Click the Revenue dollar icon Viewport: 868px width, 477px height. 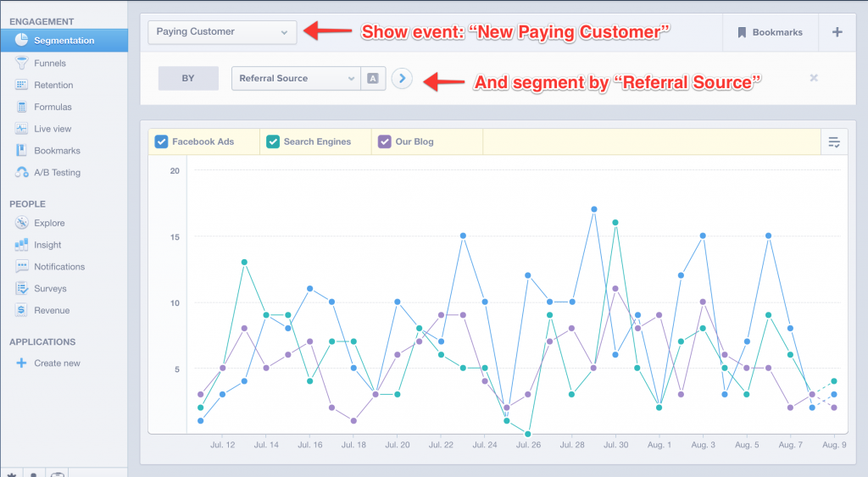tap(21, 310)
